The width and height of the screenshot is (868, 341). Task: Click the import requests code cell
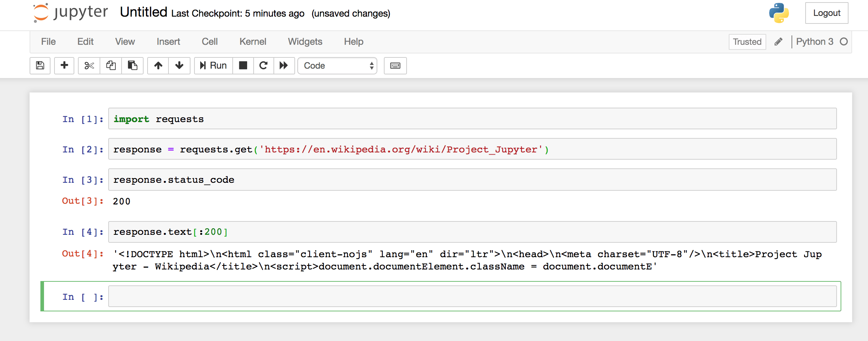coord(473,118)
